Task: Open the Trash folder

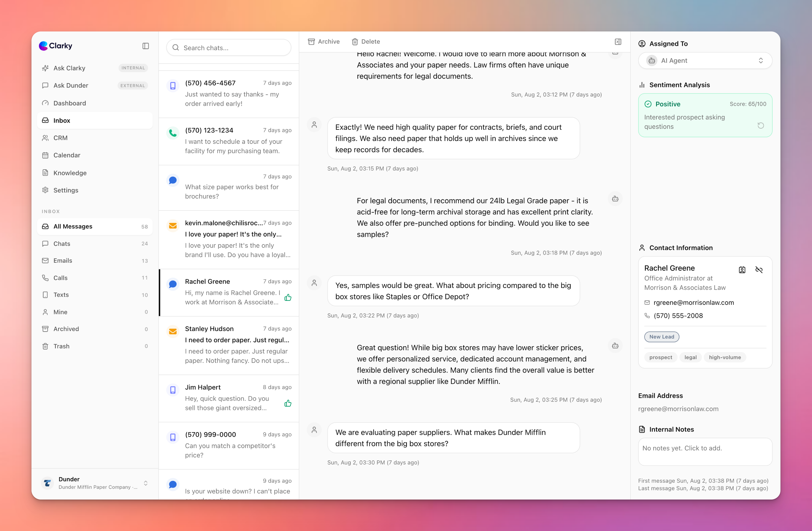Action: pyautogui.click(x=95, y=346)
